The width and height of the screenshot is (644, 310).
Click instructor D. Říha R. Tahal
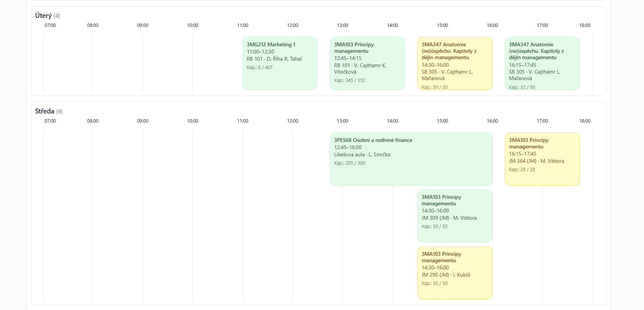tap(283, 59)
